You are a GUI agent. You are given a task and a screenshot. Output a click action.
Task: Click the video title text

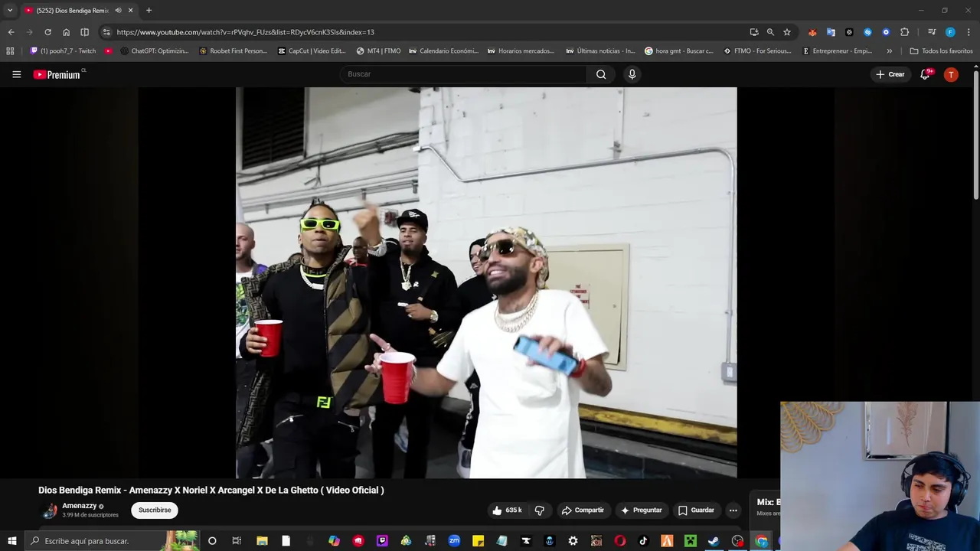click(x=211, y=490)
